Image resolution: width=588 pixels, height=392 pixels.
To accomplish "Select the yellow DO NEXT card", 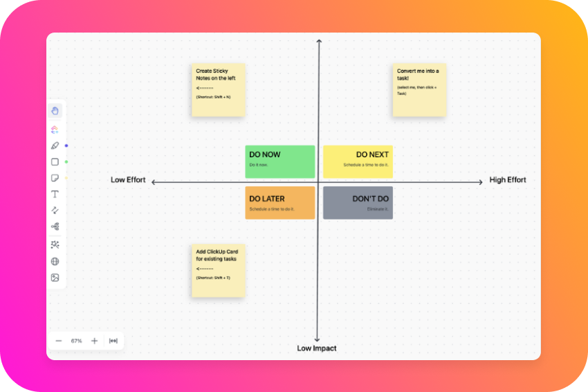I will tap(358, 161).
